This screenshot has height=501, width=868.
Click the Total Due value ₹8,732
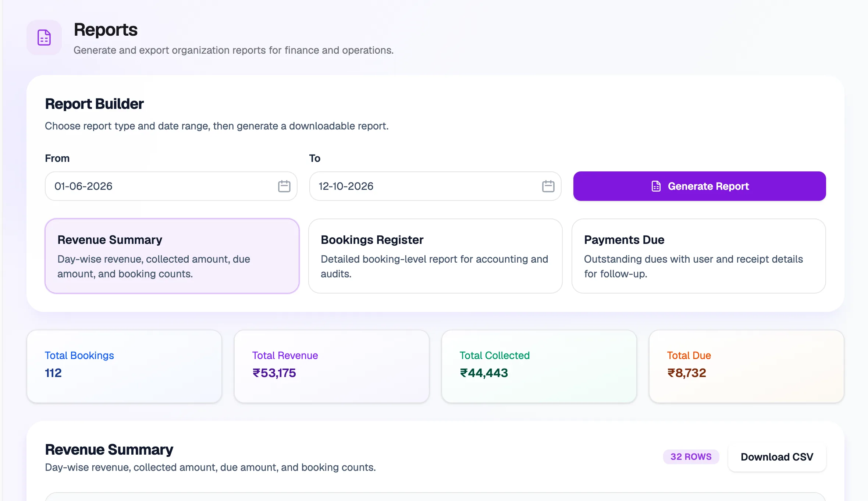[687, 373]
